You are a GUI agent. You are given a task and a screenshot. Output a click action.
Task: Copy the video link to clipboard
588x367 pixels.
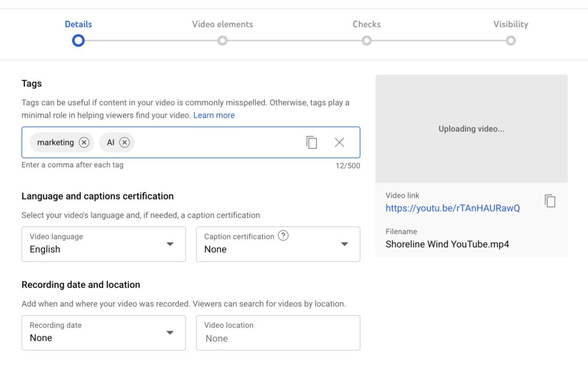point(550,200)
